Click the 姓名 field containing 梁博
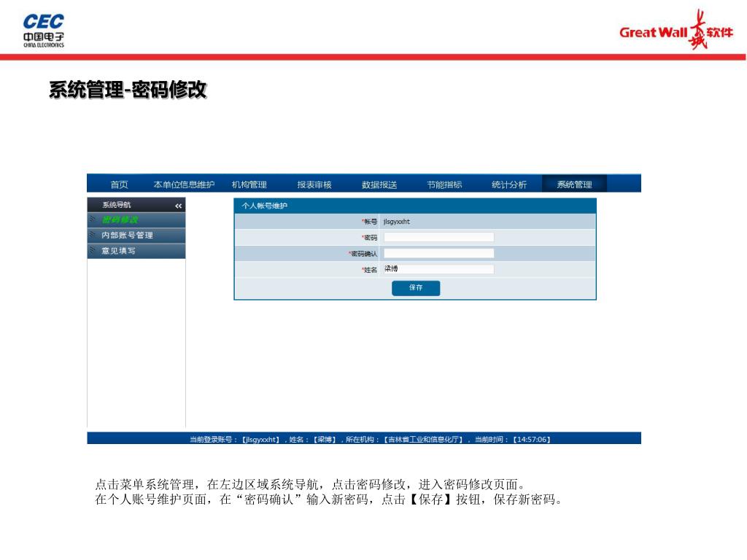 [x=438, y=269]
